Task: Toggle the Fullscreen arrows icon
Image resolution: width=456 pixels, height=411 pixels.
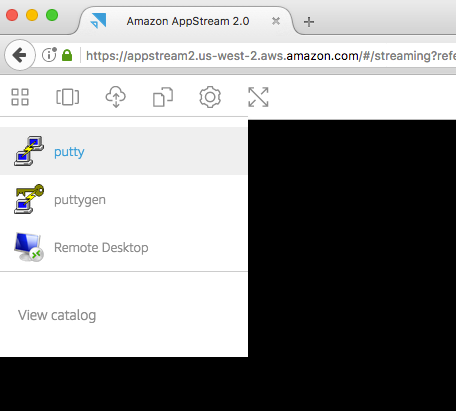Action: (258, 97)
